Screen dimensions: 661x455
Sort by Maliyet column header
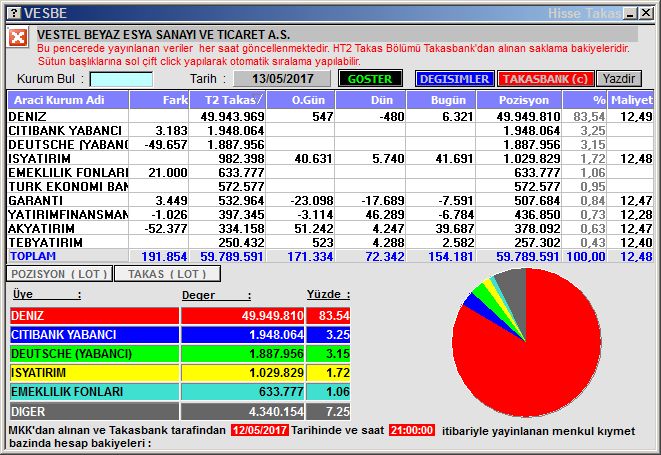[x=631, y=100]
